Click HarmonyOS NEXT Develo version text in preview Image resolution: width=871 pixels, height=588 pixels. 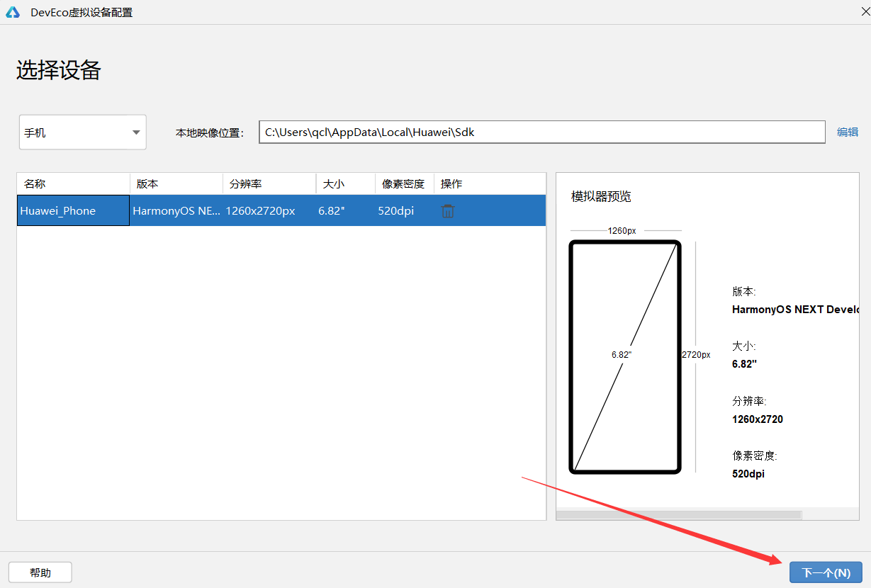pos(795,309)
